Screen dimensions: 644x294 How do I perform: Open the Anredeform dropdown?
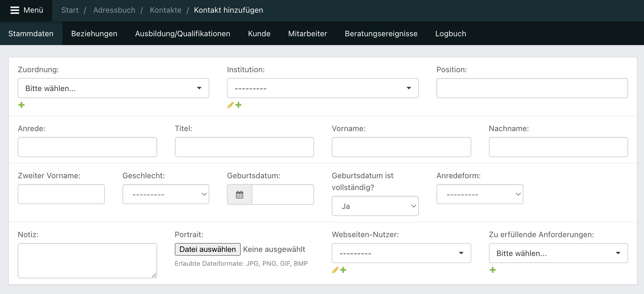479,194
